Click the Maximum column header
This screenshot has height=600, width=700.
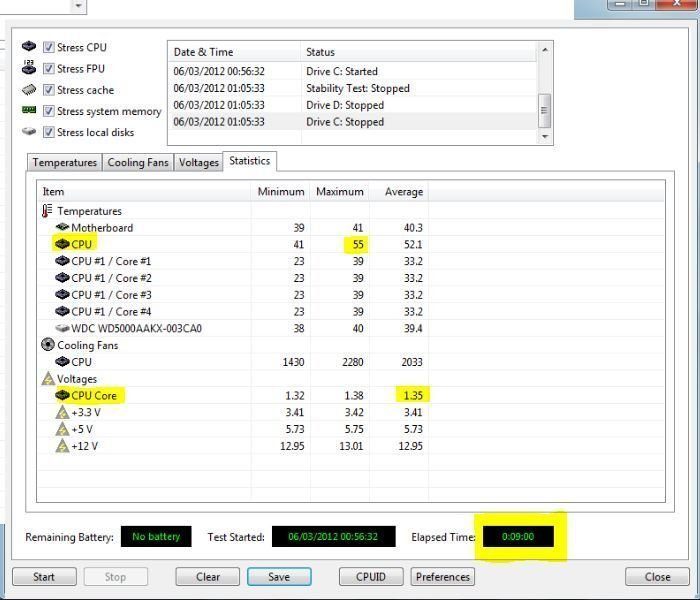340,192
